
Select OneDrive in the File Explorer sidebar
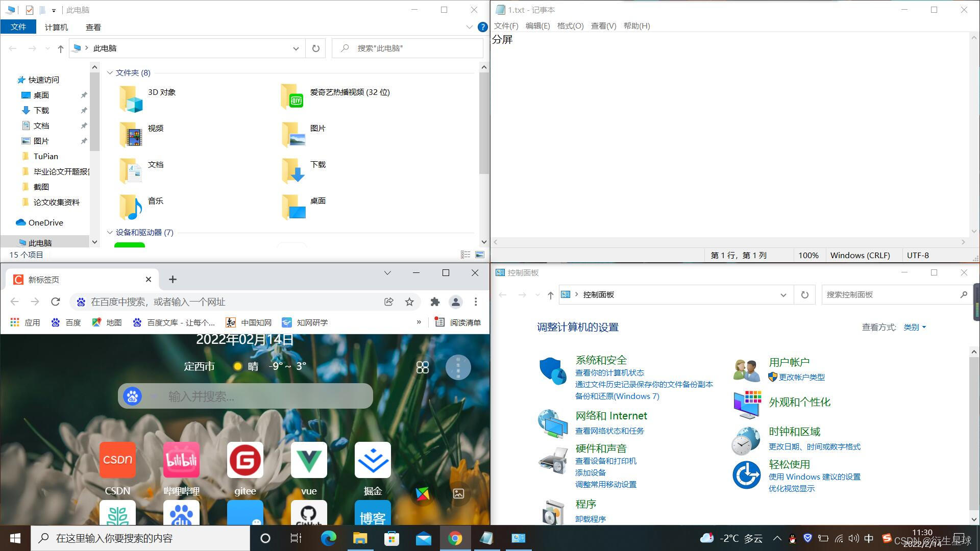click(x=45, y=222)
